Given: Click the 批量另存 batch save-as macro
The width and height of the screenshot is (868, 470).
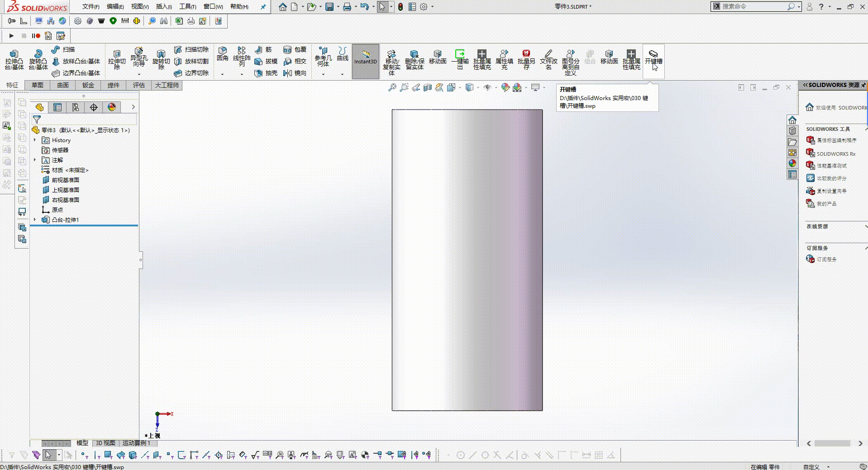Looking at the screenshot, I should tap(526, 60).
